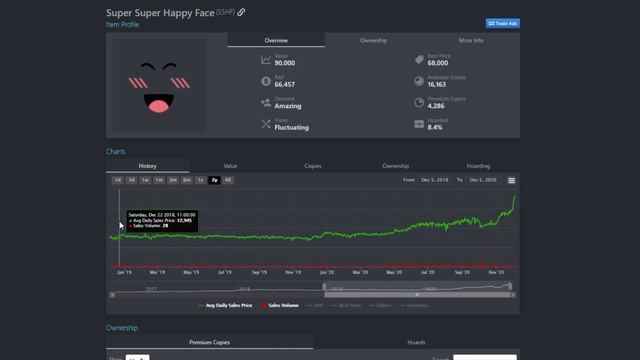Set chart range to 3m
The width and height of the screenshot is (640, 360).
(173, 180)
